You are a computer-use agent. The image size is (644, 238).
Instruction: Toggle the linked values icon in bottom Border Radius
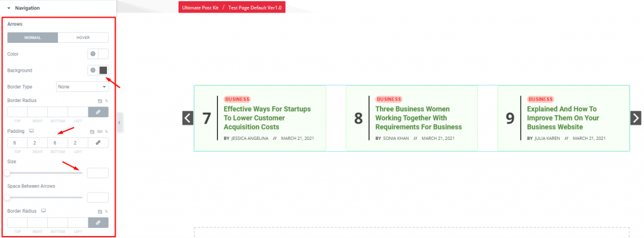(x=98, y=222)
